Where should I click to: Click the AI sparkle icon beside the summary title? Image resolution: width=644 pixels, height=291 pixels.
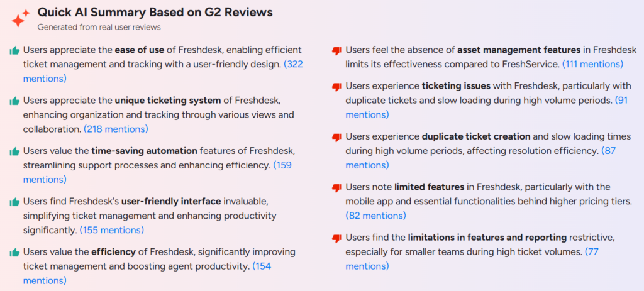[x=20, y=18]
